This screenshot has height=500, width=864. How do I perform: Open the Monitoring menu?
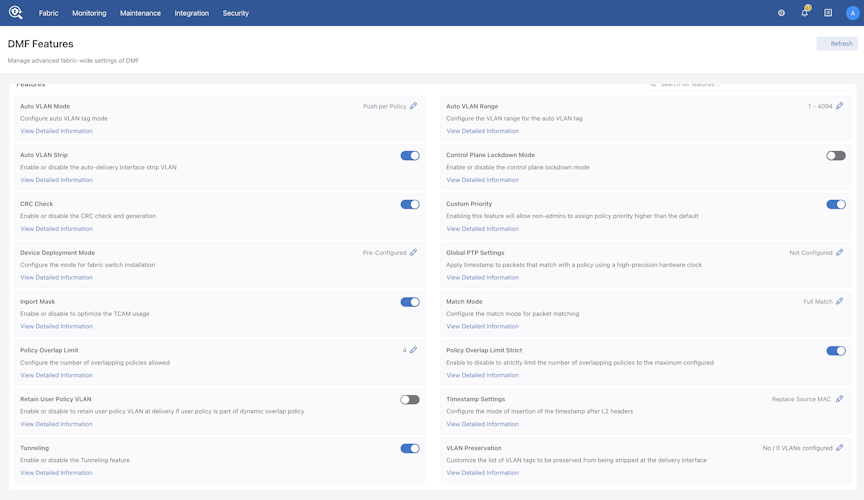pyautogui.click(x=89, y=13)
